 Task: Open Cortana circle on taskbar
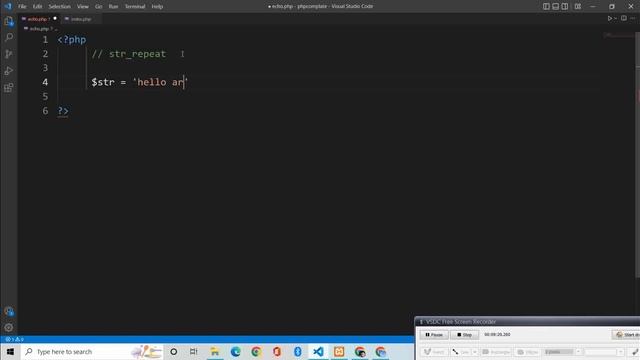[173, 351]
